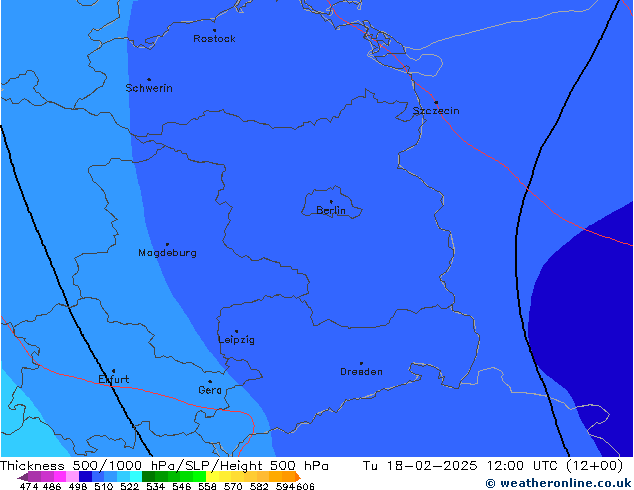Select the Rostock city label
Screen dimensions: 634x490
coord(214,39)
